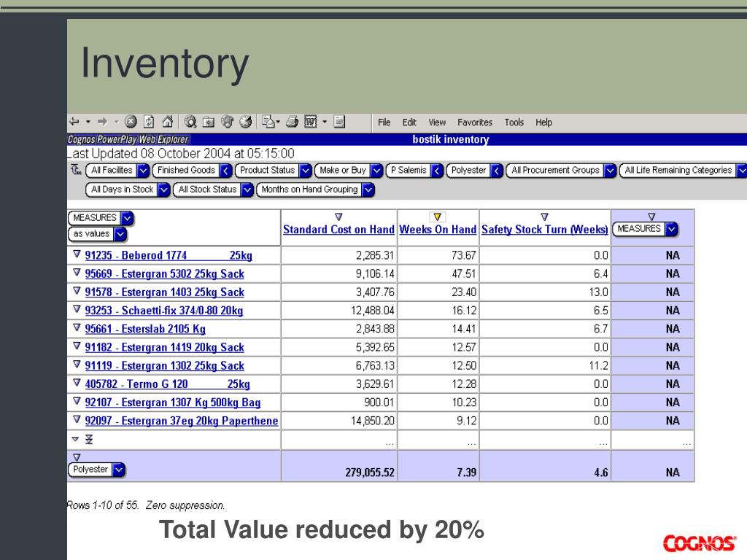Open the 92097 - Estergran 37eg 20kg Paperthene link
The image size is (747, 560).
click(182, 421)
